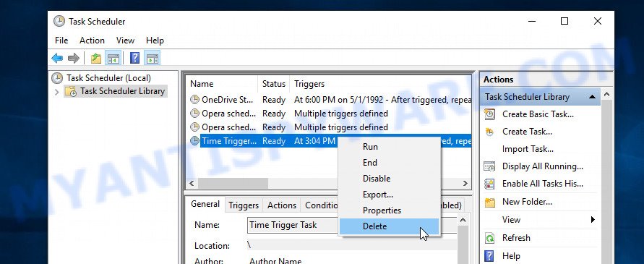
Task: Click the Enable All Tasks History icon
Action: point(489,184)
